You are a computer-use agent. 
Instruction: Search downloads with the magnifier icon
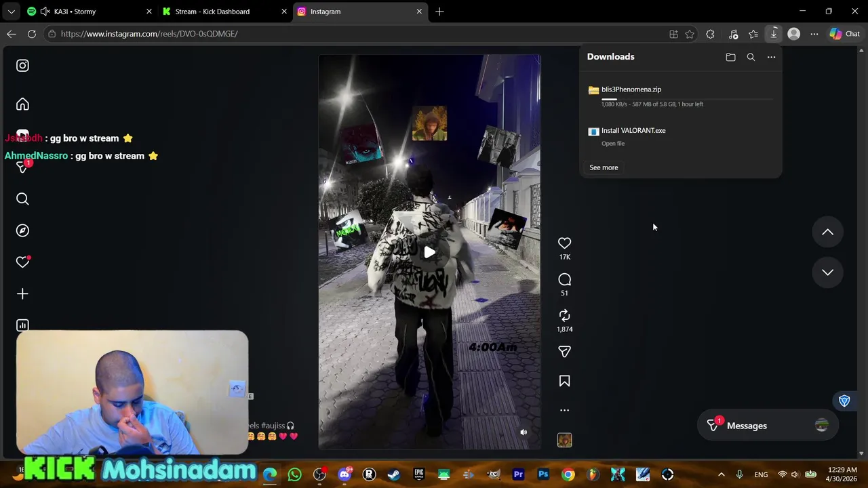pyautogui.click(x=751, y=58)
